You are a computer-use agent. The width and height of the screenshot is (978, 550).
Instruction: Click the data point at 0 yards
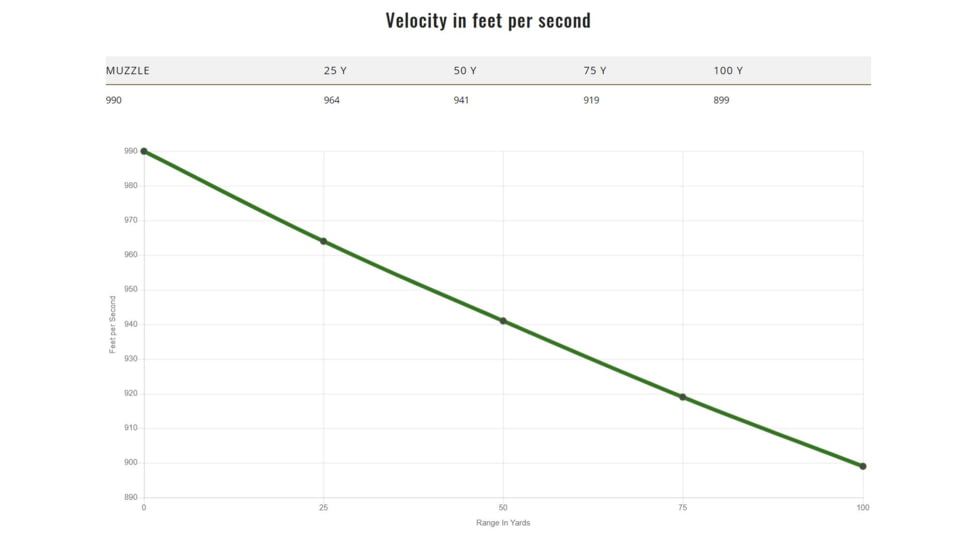click(144, 151)
